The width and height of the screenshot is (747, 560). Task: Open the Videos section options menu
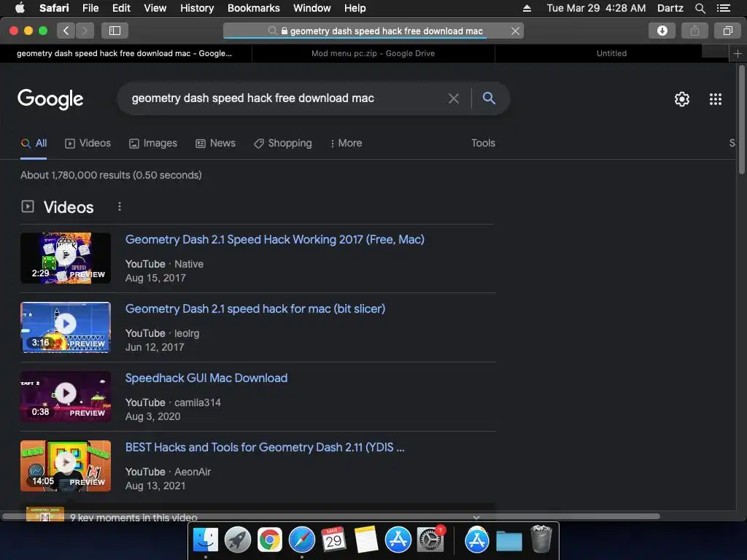pos(120,206)
